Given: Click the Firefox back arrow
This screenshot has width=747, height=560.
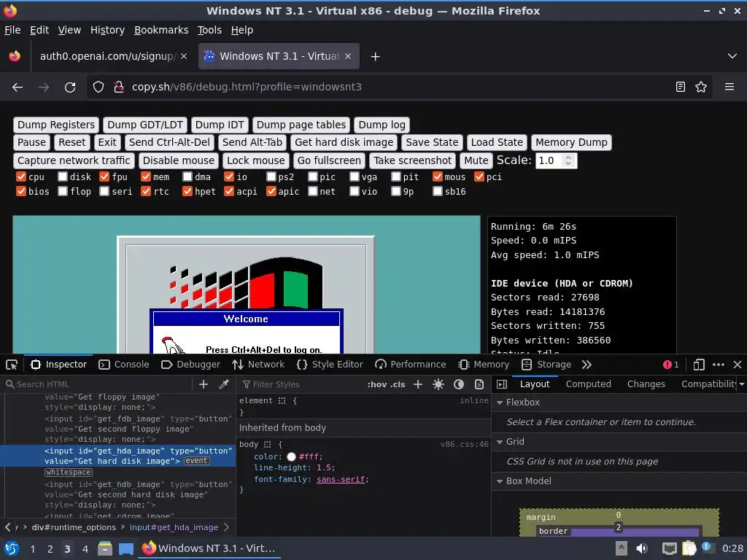Looking at the screenshot, I should pyautogui.click(x=18, y=87).
